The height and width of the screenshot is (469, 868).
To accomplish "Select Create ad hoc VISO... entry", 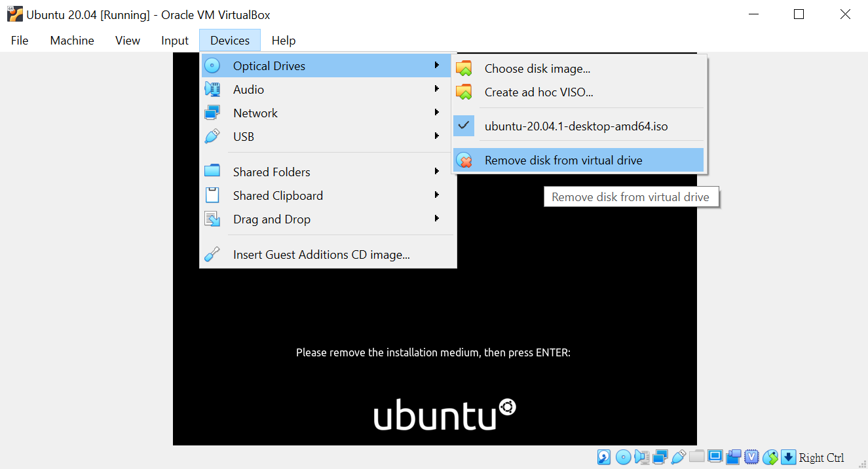I will (x=578, y=92).
